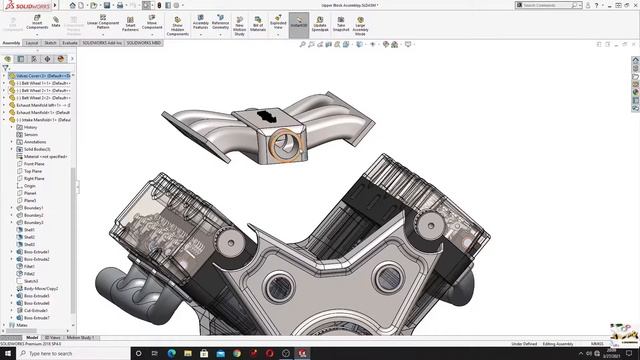
Task: Click the Exploded View tool
Action: point(278,22)
